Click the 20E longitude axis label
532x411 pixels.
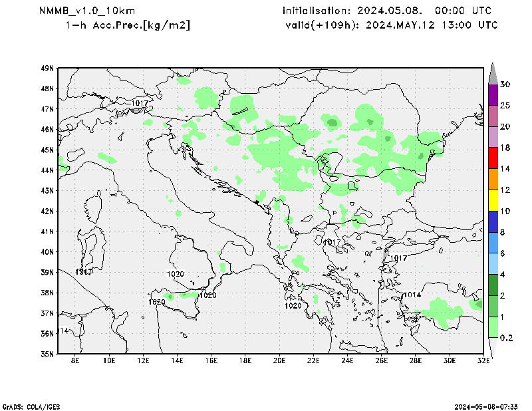279,360
